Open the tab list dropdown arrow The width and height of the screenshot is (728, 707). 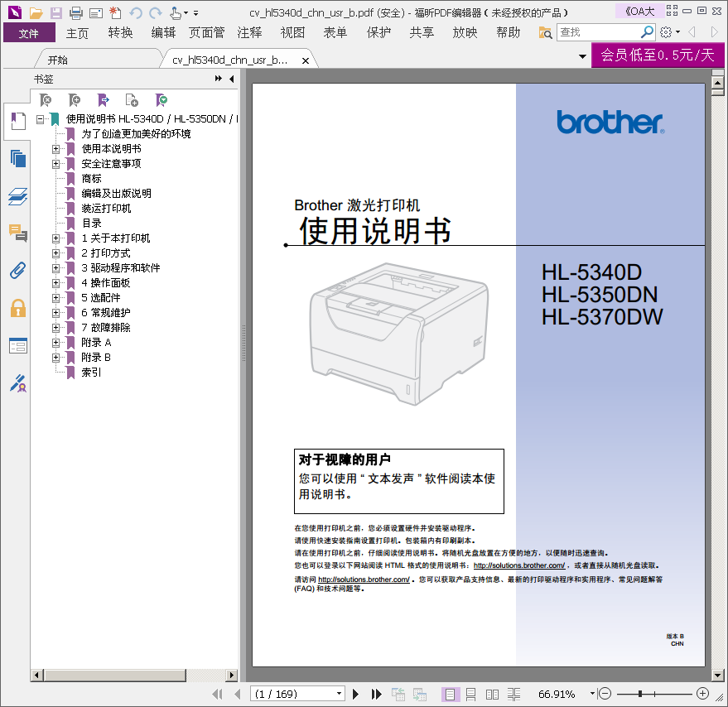pos(582,56)
